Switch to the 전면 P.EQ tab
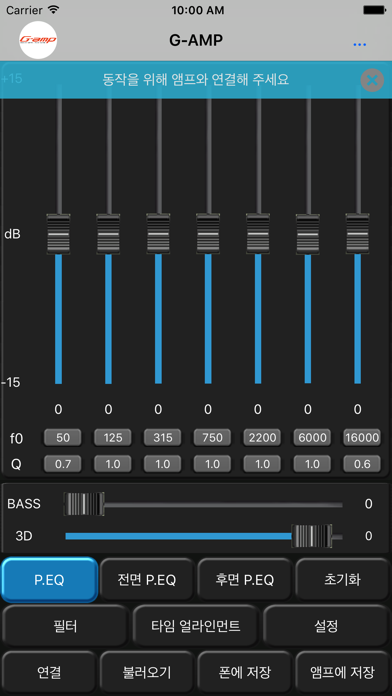The width and height of the screenshot is (392, 696). point(147,580)
